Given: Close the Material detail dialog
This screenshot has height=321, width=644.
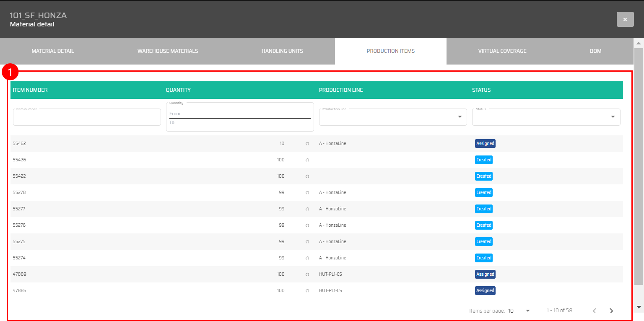Looking at the screenshot, I should pos(625,19).
